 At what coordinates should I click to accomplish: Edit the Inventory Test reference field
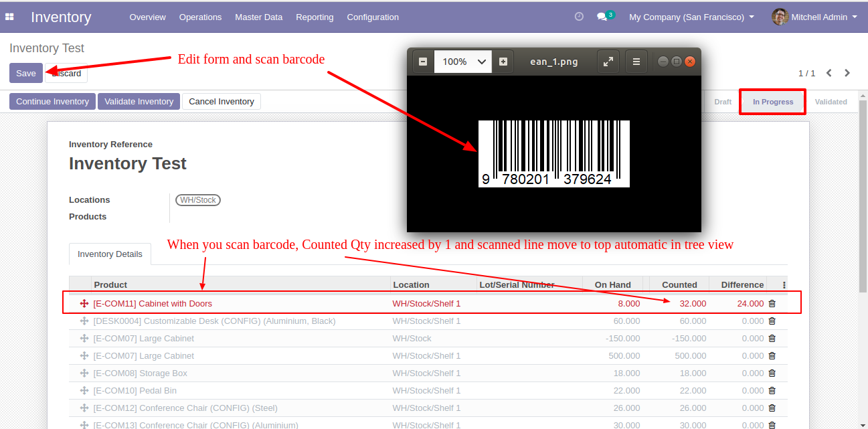click(128, 164)
